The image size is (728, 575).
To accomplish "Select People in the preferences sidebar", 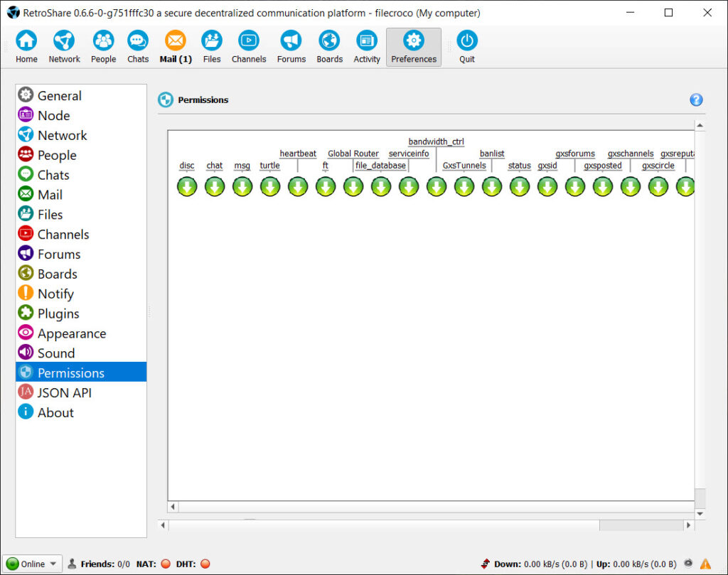I will click(x=81, y=155).
